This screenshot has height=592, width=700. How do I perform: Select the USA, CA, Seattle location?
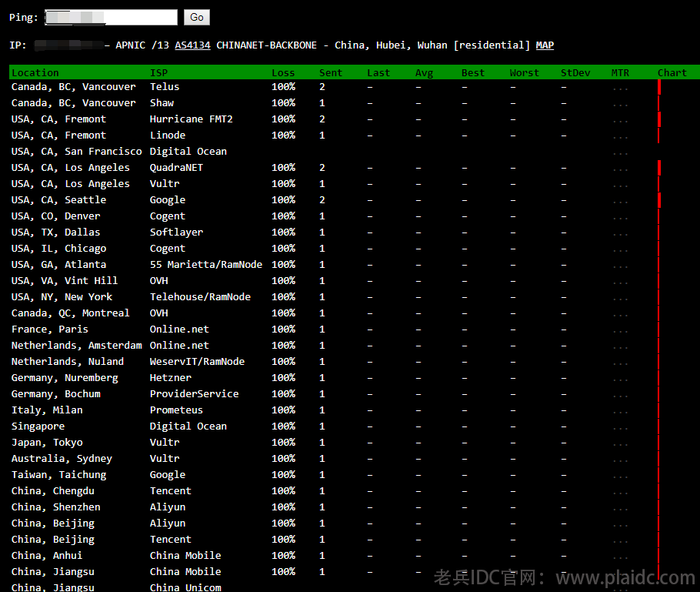[x=59, y=199]
